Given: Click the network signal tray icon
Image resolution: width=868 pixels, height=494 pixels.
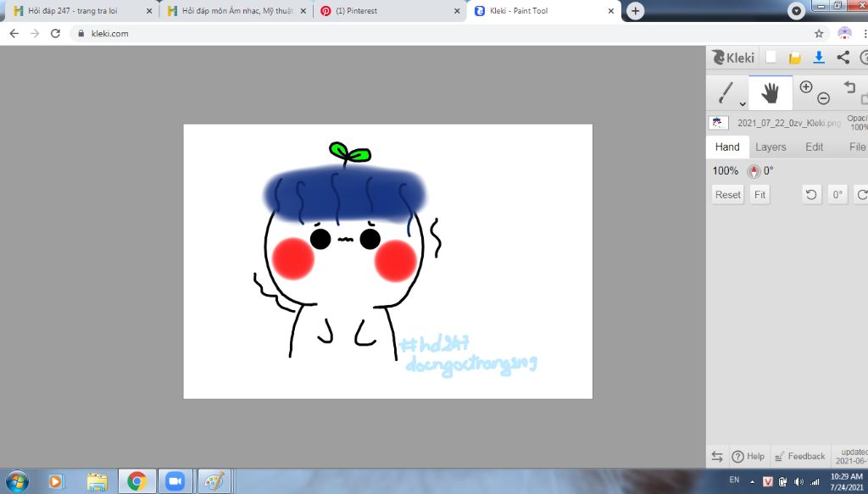Looking at the screenshot, I should pyautogui.click(x=815, y=481).
